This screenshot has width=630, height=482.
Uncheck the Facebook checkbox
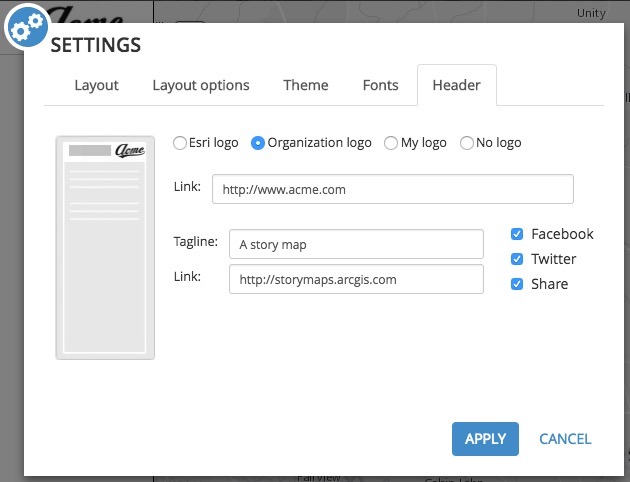517,234
